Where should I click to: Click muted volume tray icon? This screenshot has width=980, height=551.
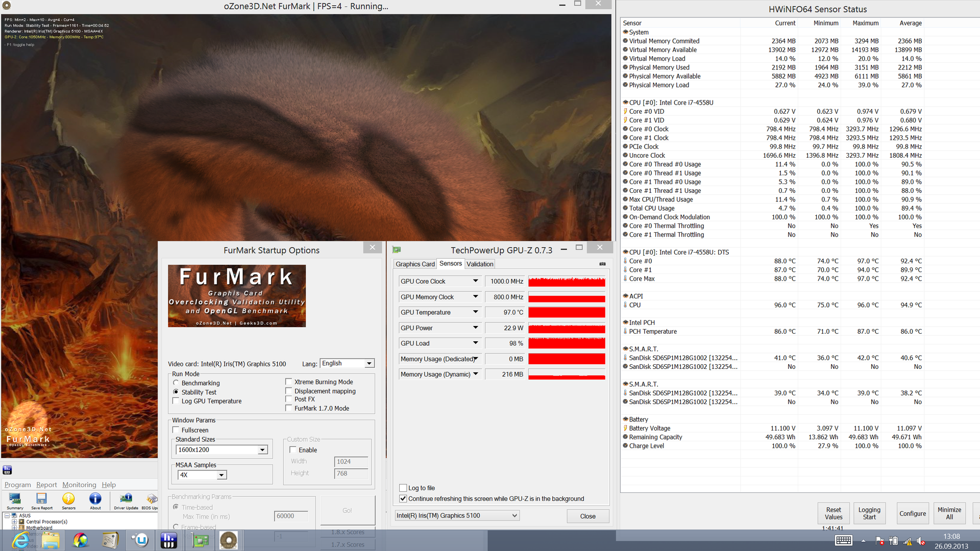pyautogui.click(x=921, y=541)
